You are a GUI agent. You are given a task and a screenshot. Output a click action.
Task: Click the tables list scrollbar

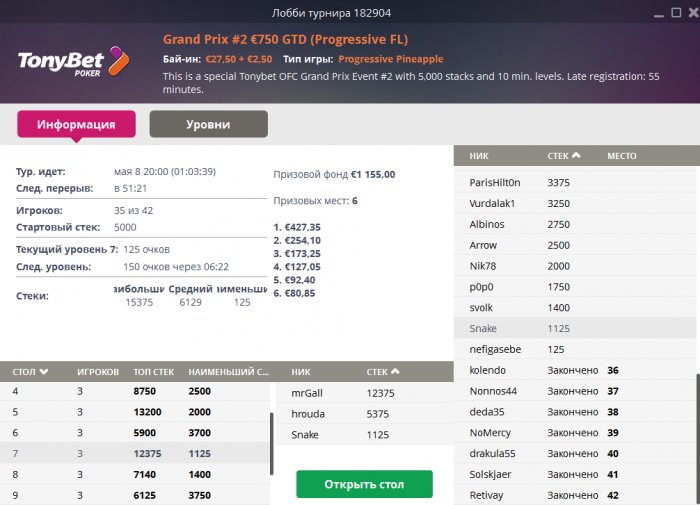click(270, 432)
